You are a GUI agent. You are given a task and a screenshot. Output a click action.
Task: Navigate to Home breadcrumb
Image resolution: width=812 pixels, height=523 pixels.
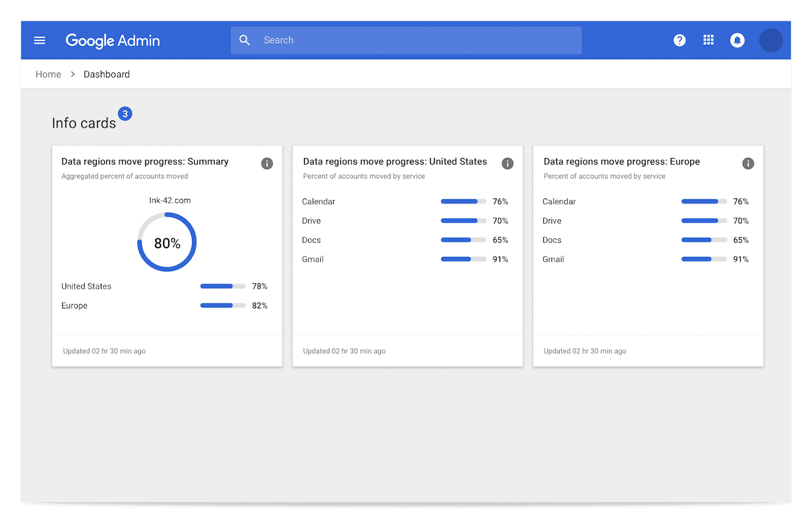point(48,74)
